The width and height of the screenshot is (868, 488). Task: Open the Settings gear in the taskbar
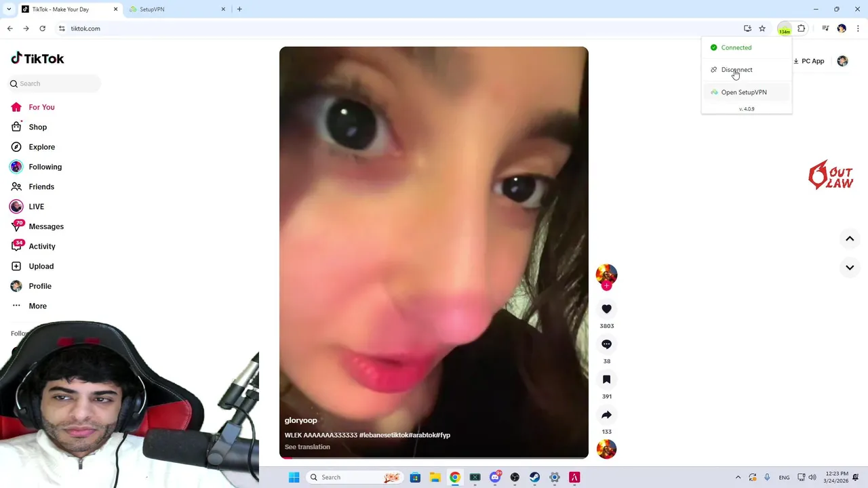pos(555,477)
